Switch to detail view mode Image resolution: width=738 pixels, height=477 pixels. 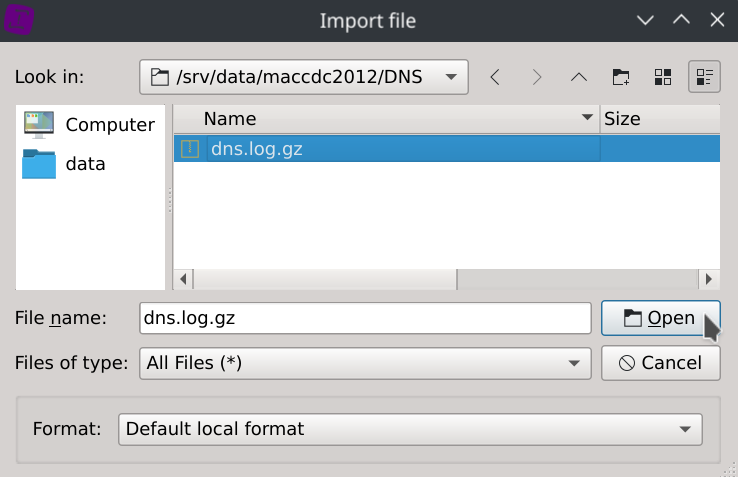tap(704, 77)
